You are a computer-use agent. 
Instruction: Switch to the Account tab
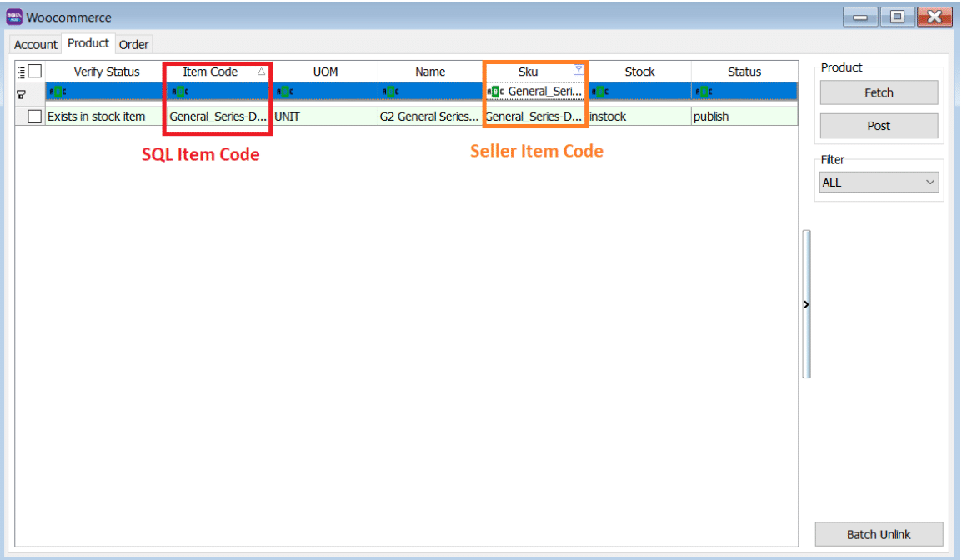36,45
